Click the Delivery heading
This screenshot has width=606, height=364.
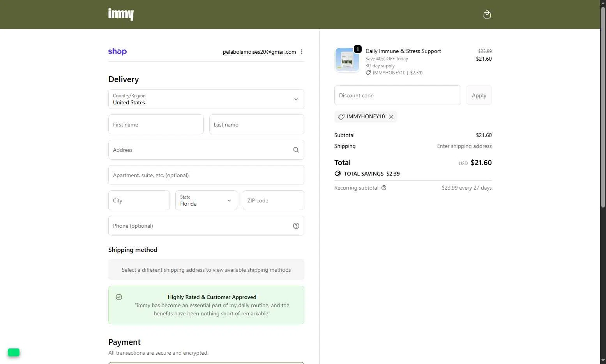tap(124, 79)
